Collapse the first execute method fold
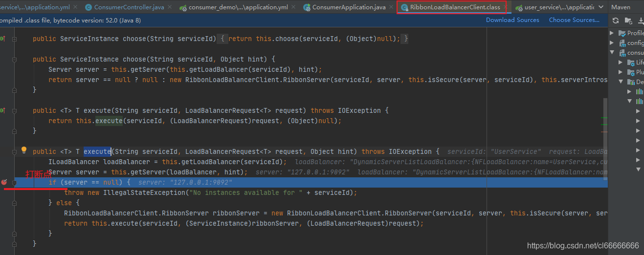Image resolution: width=644 pixels, height=255 pixels. click(14, 110)
